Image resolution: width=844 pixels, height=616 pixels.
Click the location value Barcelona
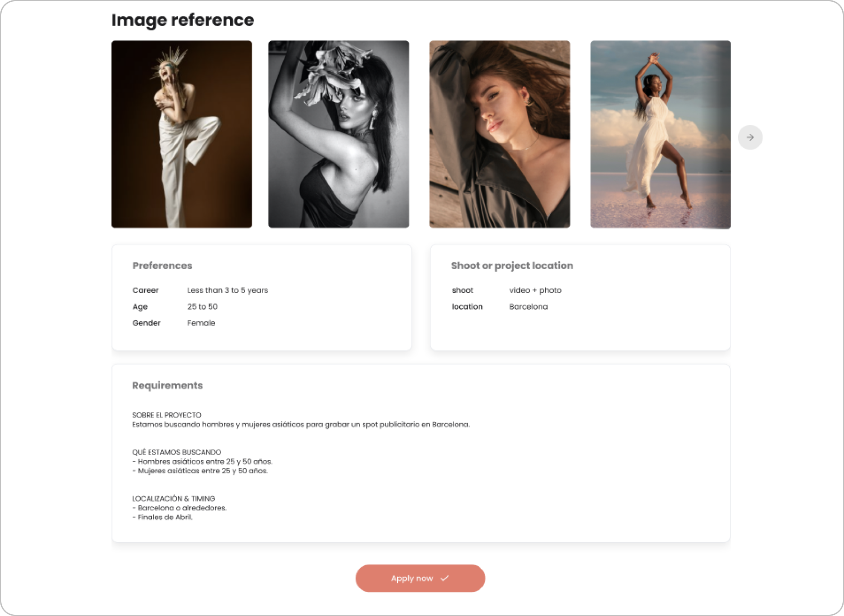point(529,307)
